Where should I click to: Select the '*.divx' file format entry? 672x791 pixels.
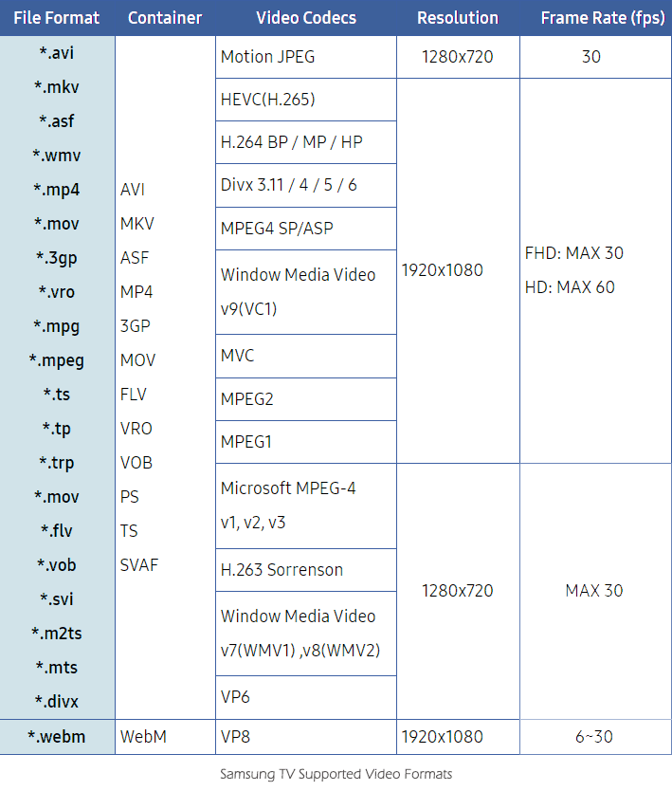(x=57, y=702)
